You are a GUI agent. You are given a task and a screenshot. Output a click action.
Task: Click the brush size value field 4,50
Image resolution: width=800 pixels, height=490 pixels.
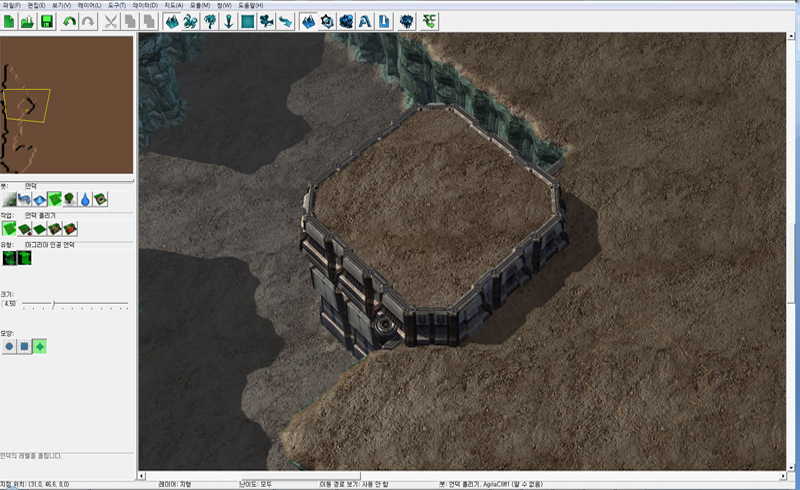pyautogui.click(x=10, y=304)
